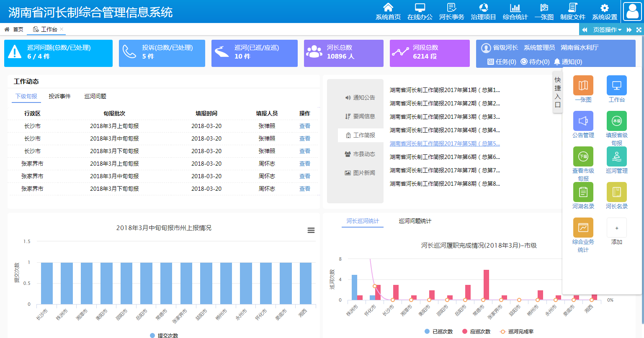The height and width of the screenshot is (338, 644).
Task: Click 查看 for 张家界市 3月上旬旬报
Action: click(305, 164)
